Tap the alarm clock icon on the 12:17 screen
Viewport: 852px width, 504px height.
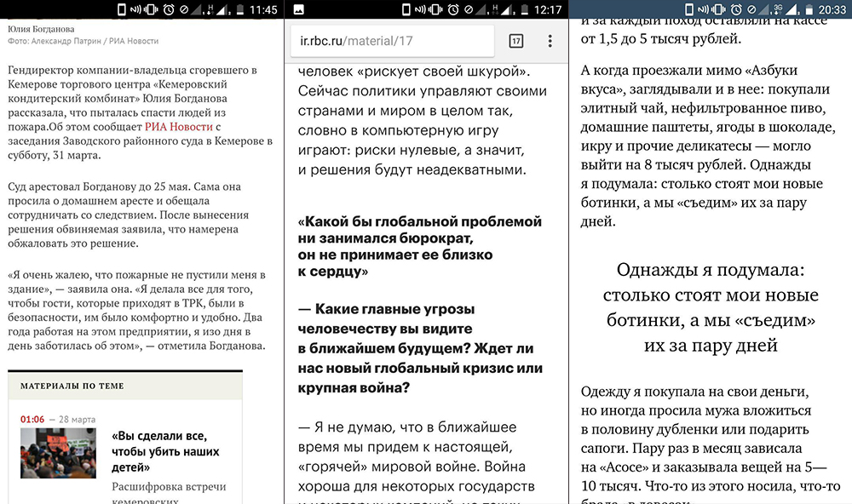[453, 9]
